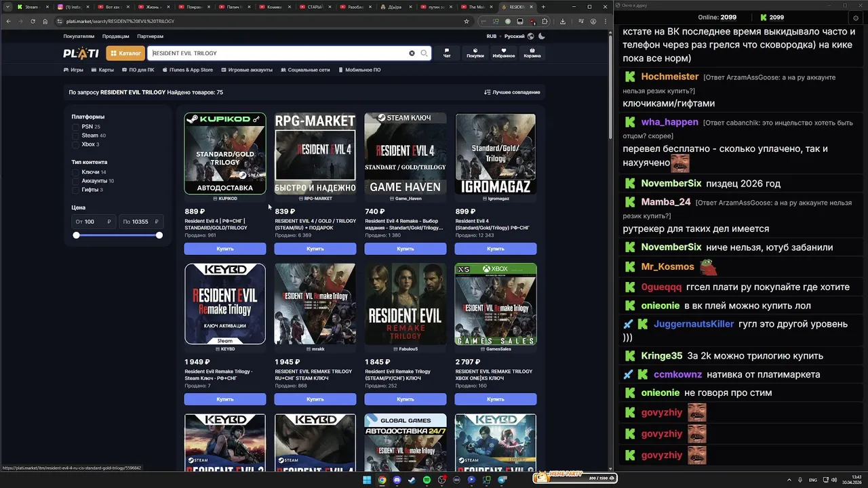
Task: Open the Карты category
Action: click(102, 70)
